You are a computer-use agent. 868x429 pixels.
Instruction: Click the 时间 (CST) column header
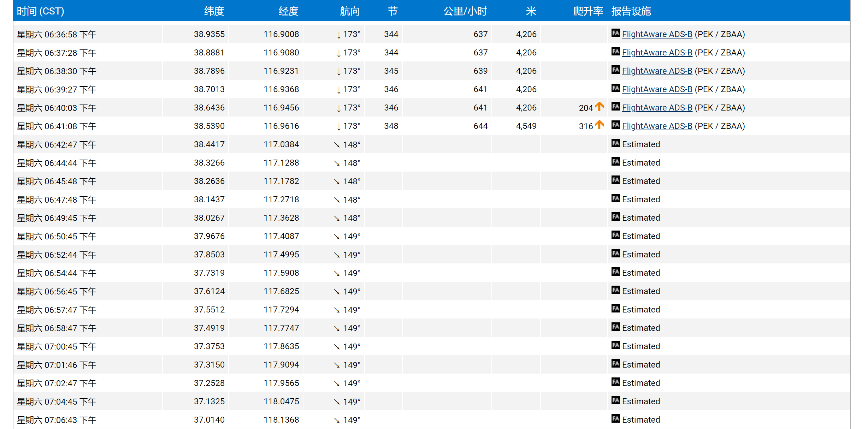pyautogui.click(x=41, y=11)
